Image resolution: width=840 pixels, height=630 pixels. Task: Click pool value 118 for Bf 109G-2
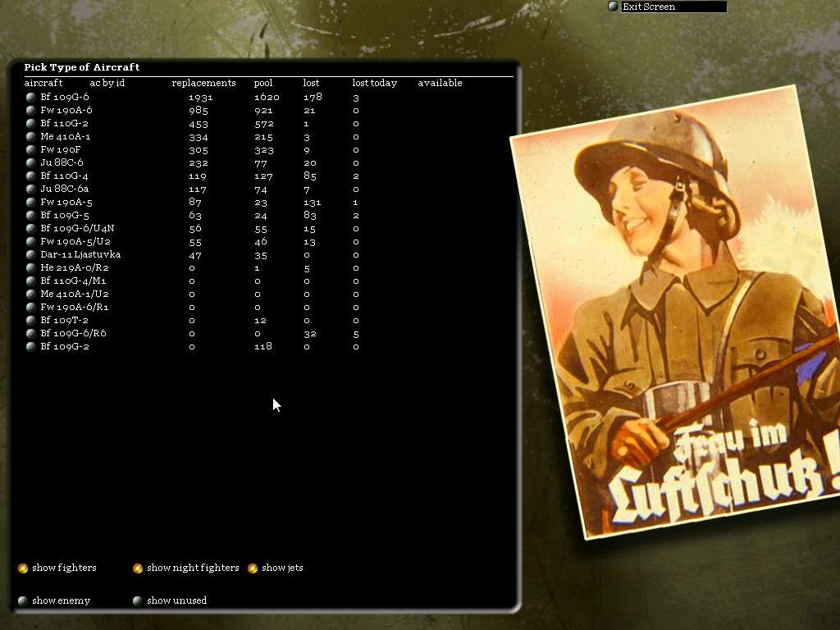[263, 347]
